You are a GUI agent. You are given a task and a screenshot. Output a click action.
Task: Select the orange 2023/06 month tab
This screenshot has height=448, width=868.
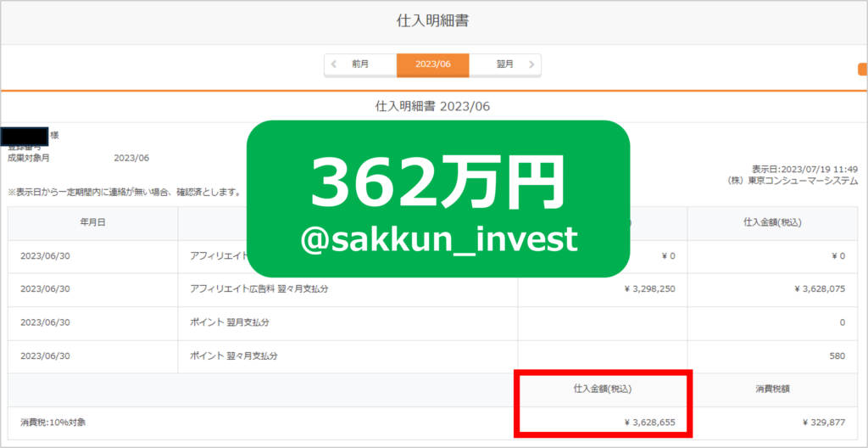tap(433, 64)
